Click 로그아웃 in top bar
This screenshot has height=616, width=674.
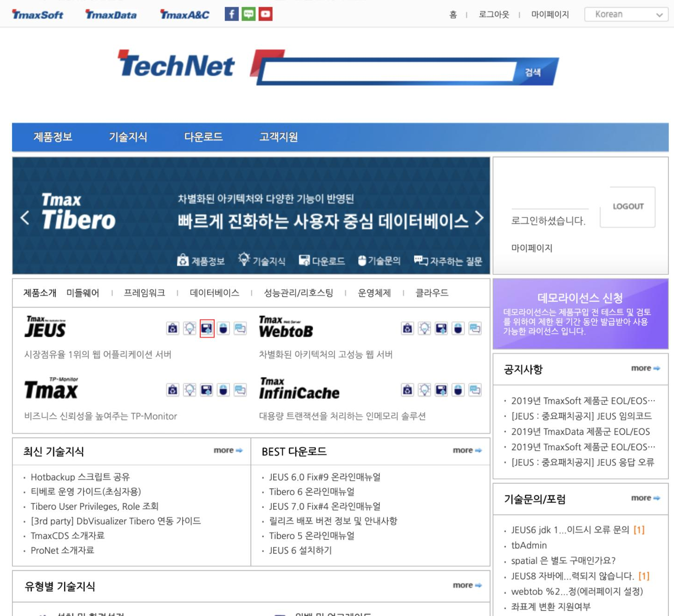tap(494, 14)
